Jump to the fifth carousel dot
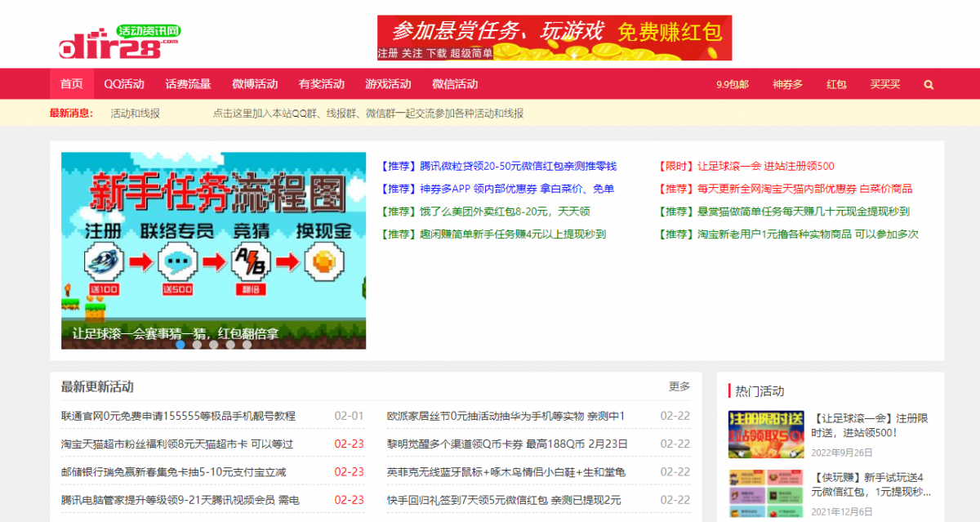This screenshot has width=980, height=522. coord(247,344)
